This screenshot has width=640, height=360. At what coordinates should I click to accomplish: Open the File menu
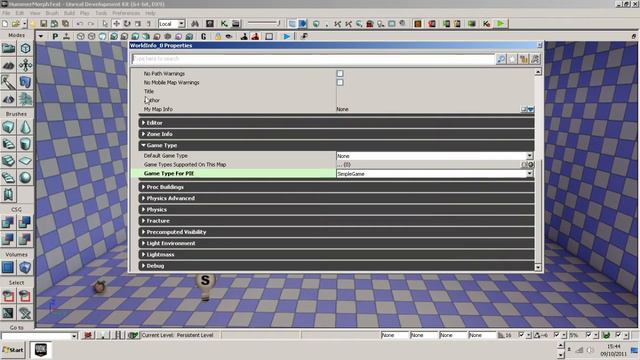(6, 13)
